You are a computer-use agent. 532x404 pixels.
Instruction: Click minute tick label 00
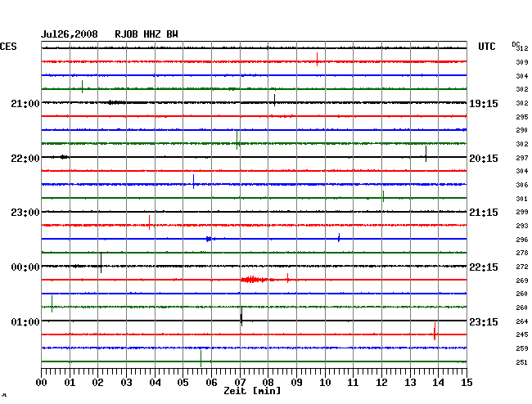click(x=42, y=383)
